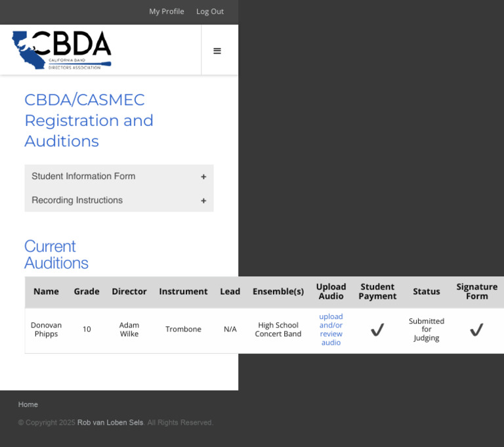Click the Name column header
The height and width of the screenshot is (447, 504).
click(x=47, y=291)
